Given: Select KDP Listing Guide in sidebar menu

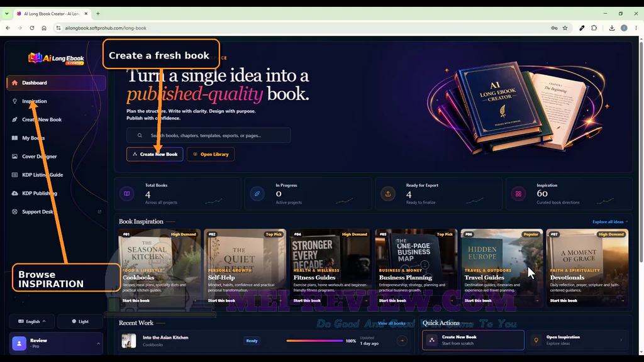Looking at the screenshot, I should pyautogui.click(x=56, y=175).
